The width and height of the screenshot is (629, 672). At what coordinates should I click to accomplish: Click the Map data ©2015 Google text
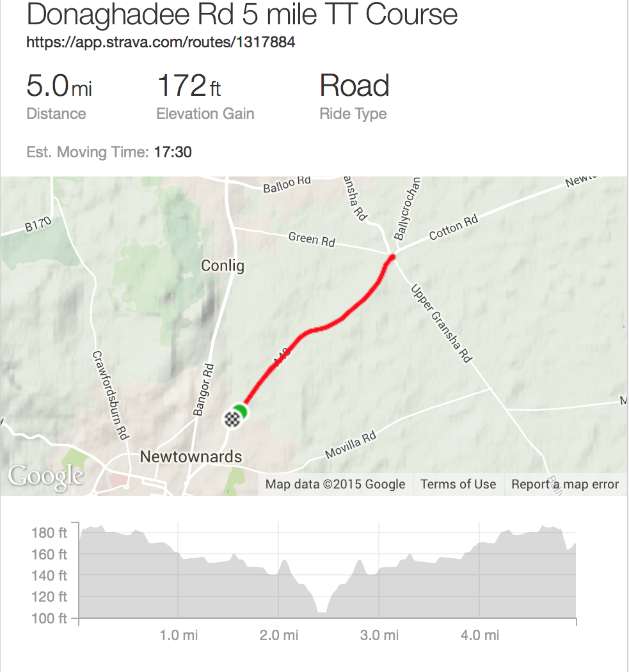tap(335, 484)
